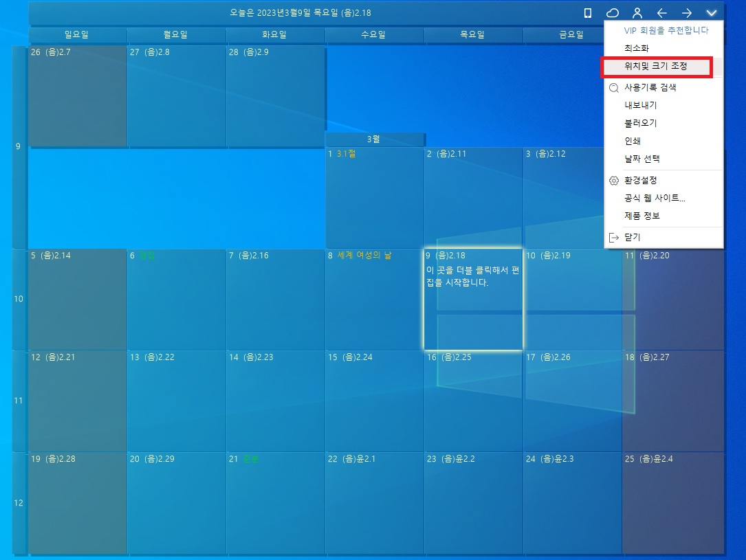Image resolution: width=746 pixels, height=560 pixels.
Task: Open 제품 정보 menu entry
Action: tap(663, 216)
